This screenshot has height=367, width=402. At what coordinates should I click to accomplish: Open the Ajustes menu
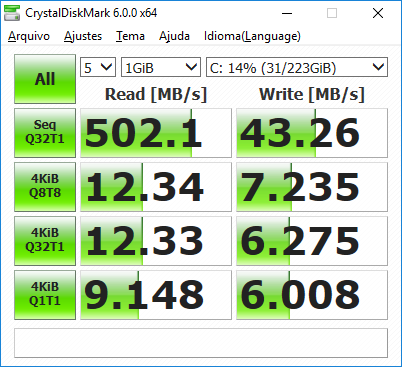83,36
